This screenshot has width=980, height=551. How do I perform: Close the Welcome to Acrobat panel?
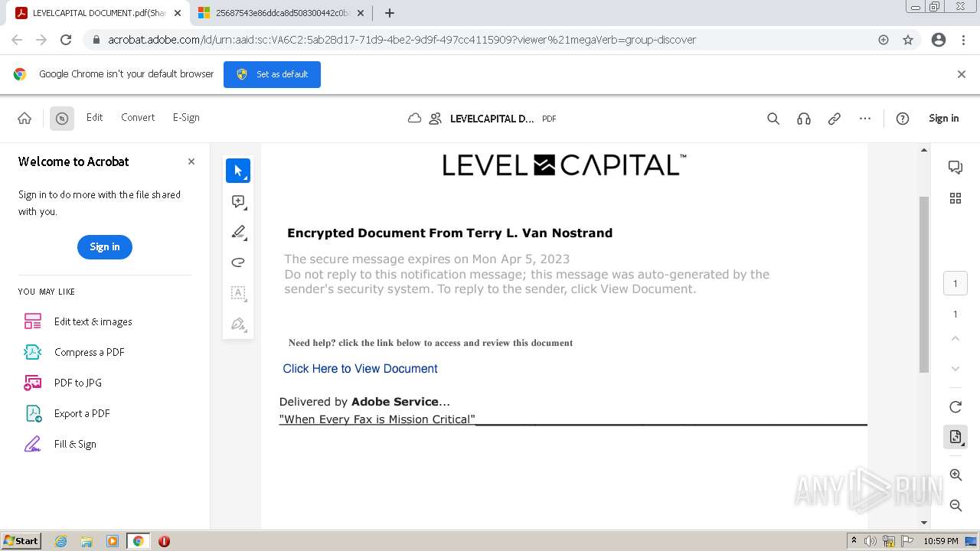191,161
